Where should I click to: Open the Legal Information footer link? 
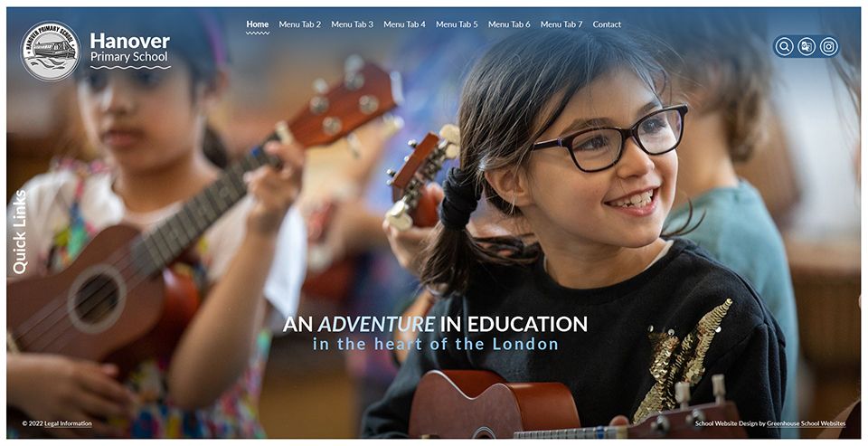point(68,424)
